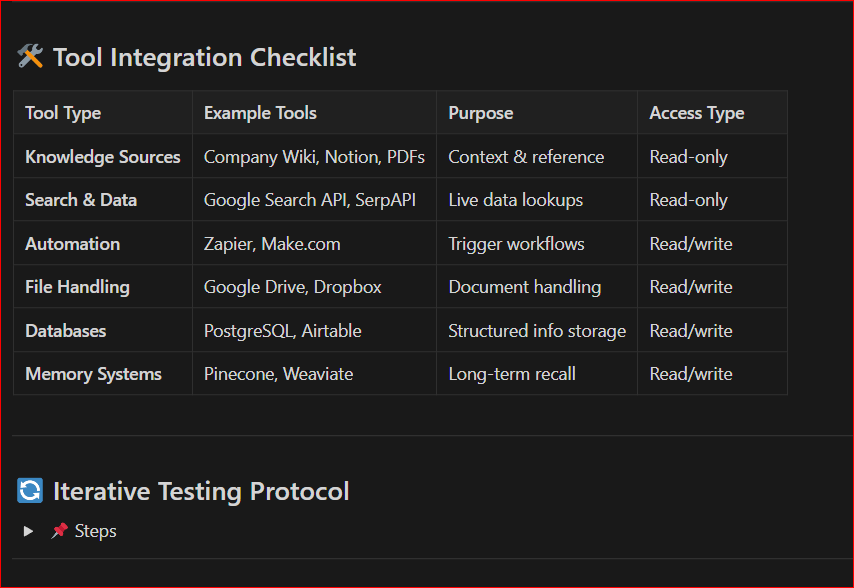Click the Steps toggle label
This screenshot has width=854, height=588.
click(96, 531)
